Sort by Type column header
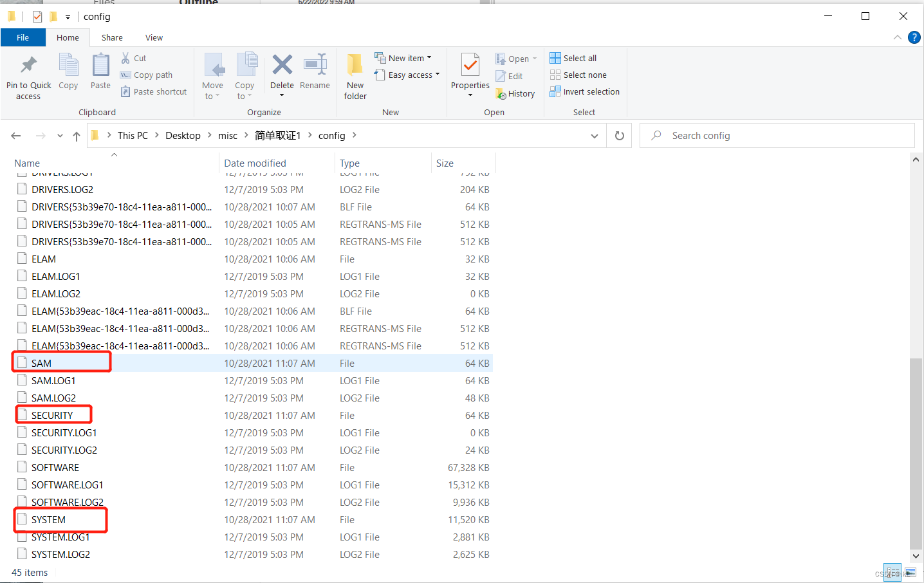924x583 pixels. (x=349, y=163)
